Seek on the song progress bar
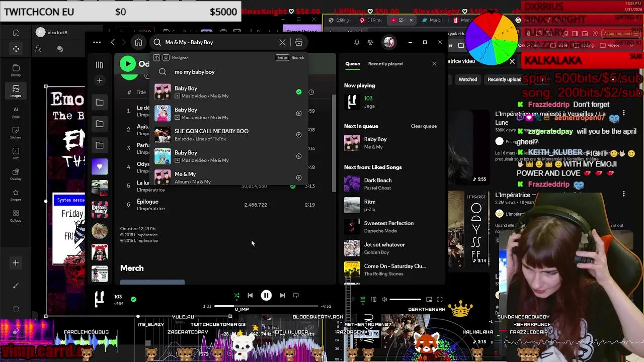This screenshot has height=362, width=644. [x=267, y=306]
